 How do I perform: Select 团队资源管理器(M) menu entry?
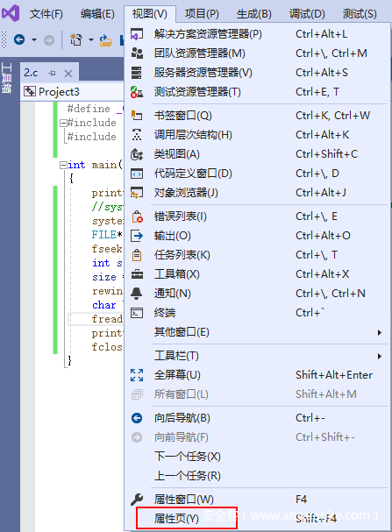pyautogui.click(x=257, y=53)
